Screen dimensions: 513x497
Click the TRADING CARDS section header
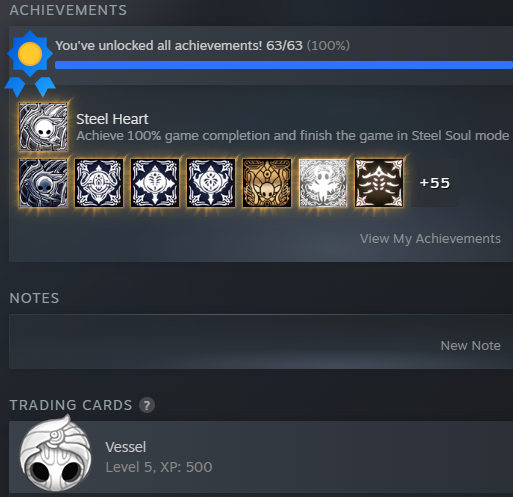71,405
